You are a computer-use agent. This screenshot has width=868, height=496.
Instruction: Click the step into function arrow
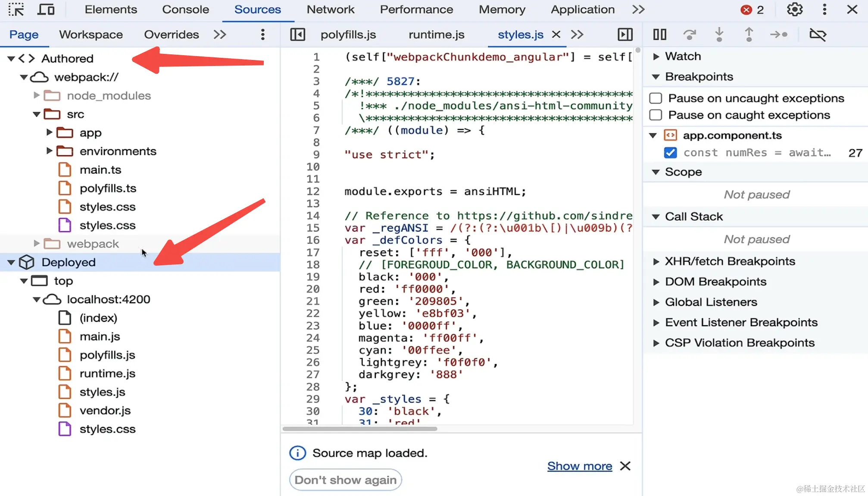[719, 35]
